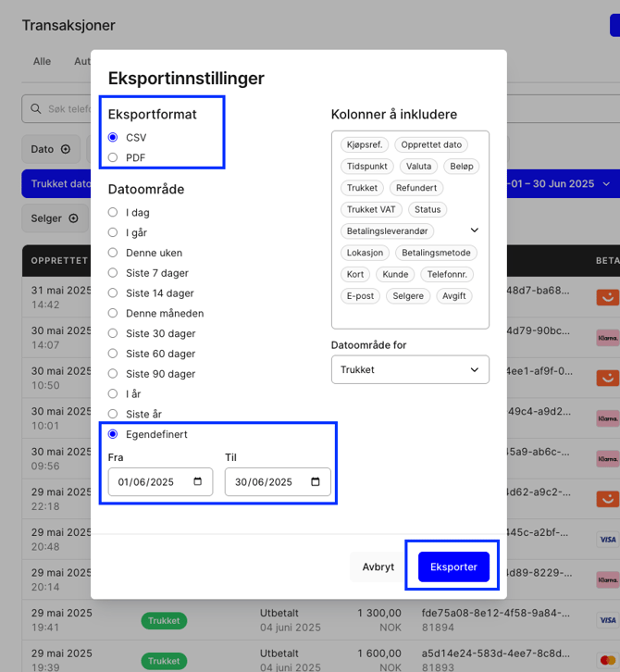Image resolution: width=620 pixels, height=672 pixels.
Task: Click the Til date input field
Action: coord(278,481)
